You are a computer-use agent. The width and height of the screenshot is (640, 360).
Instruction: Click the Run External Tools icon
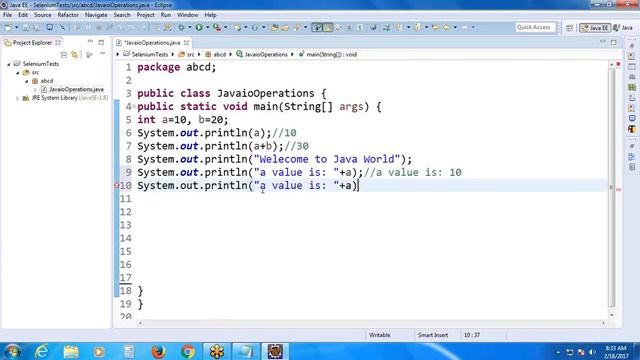pyautogui.click(x=217, y=27)
